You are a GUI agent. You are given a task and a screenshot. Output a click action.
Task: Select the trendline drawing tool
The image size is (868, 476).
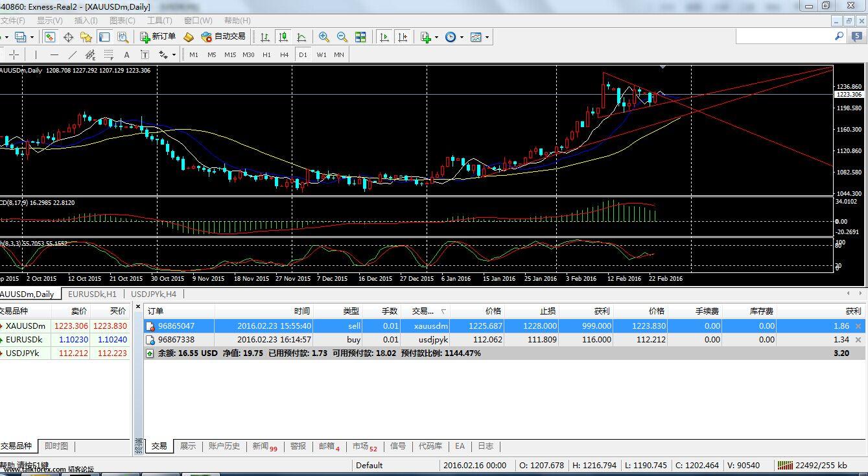click(x=72, y=54)
